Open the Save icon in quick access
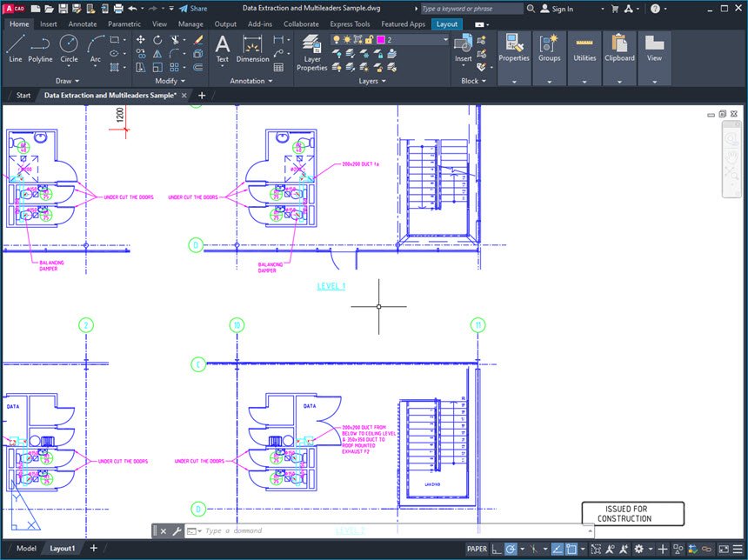 click(x=63, y=9)
